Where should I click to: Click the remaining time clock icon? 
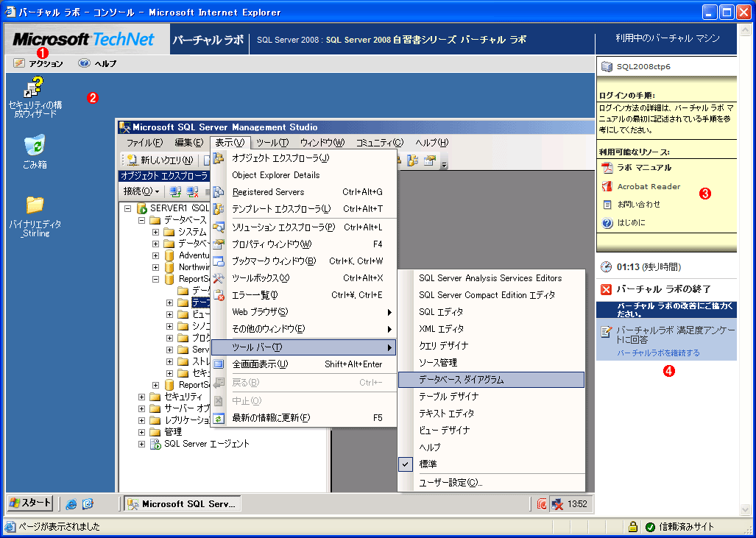606,266
